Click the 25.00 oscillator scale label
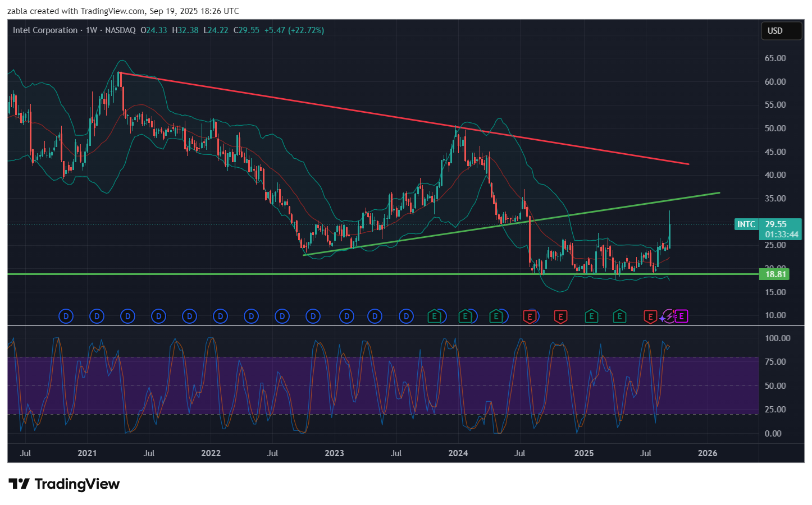812x505 pixels. pos(775,410)
